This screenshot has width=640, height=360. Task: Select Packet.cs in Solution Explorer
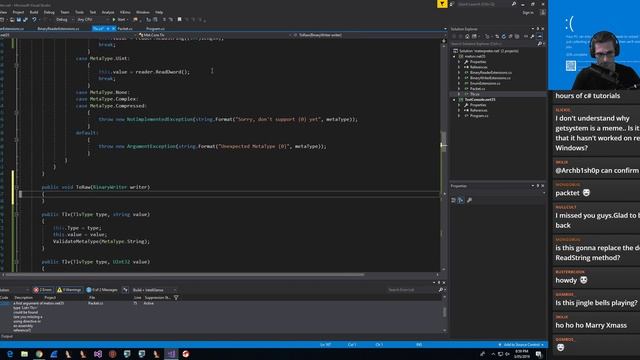pos(477,89)
